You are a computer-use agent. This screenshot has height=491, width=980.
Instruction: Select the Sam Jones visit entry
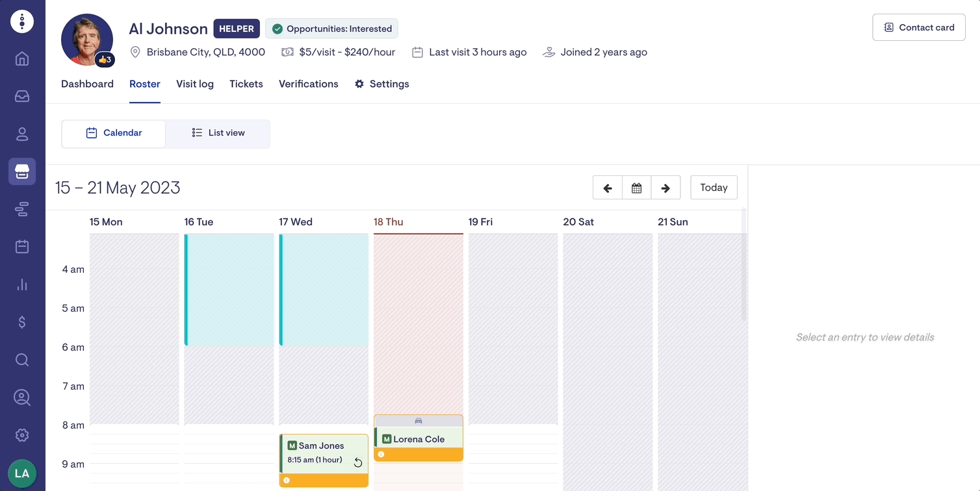pos(324,453)
